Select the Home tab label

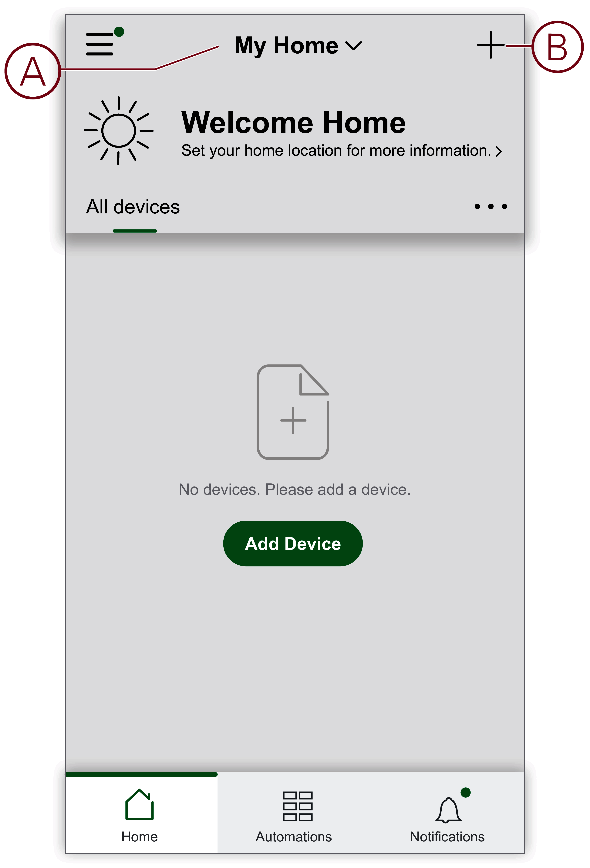pyautogui.click(x=139, y=837)
